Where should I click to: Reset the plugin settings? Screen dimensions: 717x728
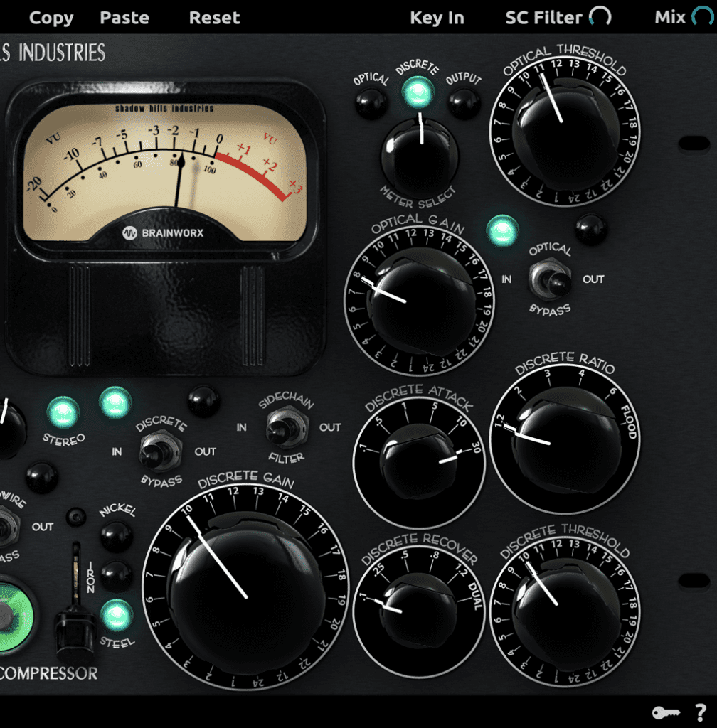point(214,18)
